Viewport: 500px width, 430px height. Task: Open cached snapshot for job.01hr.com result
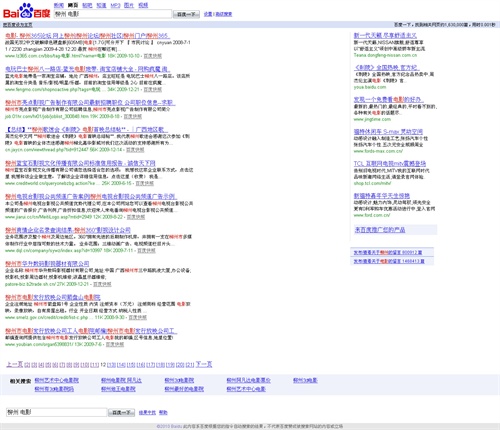[133, 116]
